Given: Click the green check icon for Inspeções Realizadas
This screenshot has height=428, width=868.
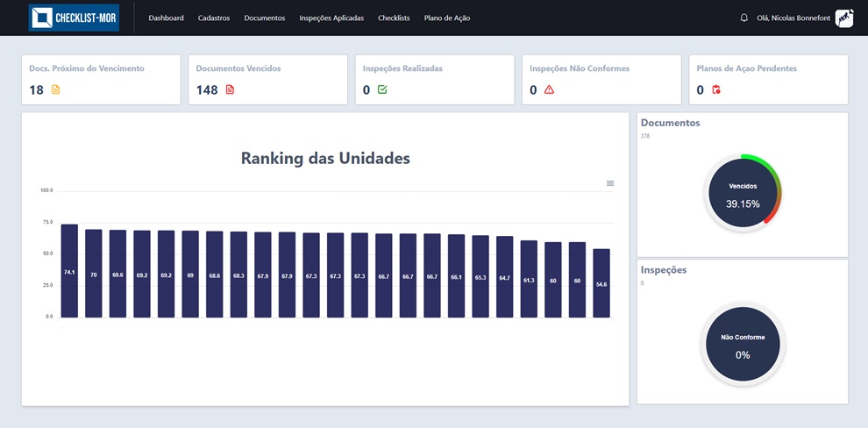Looking at the screenshot, I should click(382, 89).
